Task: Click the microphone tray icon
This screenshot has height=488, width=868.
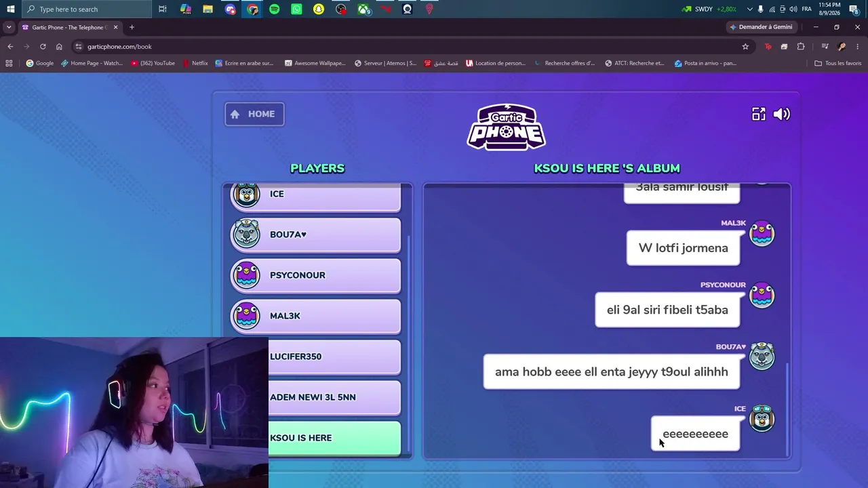Action: pyautogui.click(x=760, y=9)
